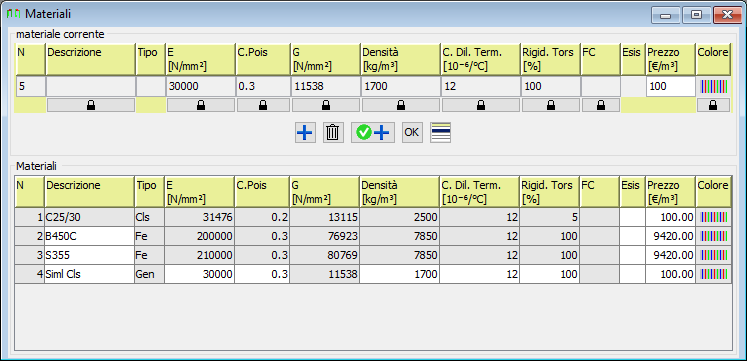
Task: Open the color swatch of Siml Cls row
Action: click(714, 274)
